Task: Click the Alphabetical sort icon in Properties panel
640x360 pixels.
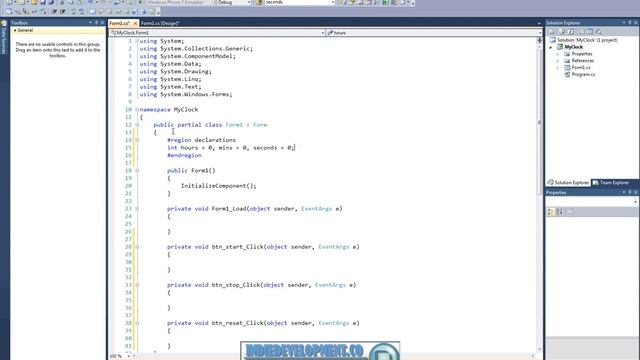Action: pos(560,211)
